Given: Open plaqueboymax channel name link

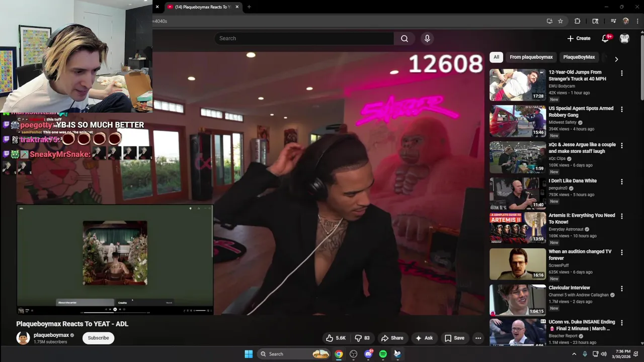Looking at the screenshot, I should click(51, 335).
